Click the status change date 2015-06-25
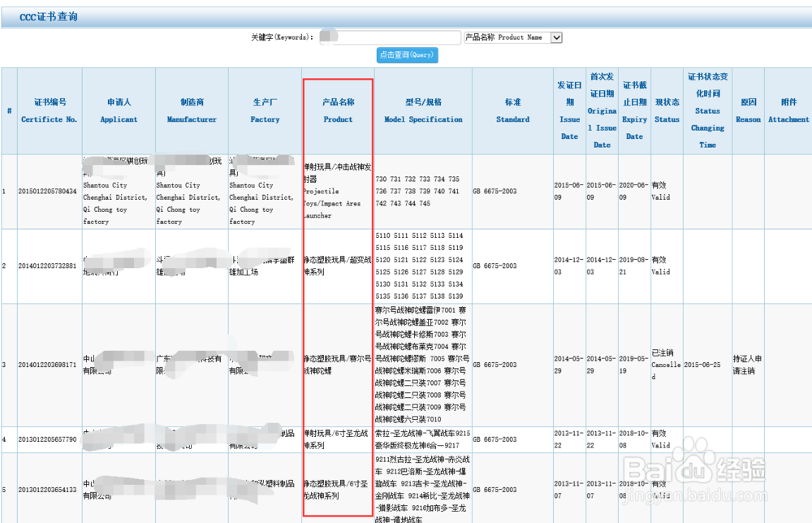Viewport: 812px width, 523px height. pos(702,365)
